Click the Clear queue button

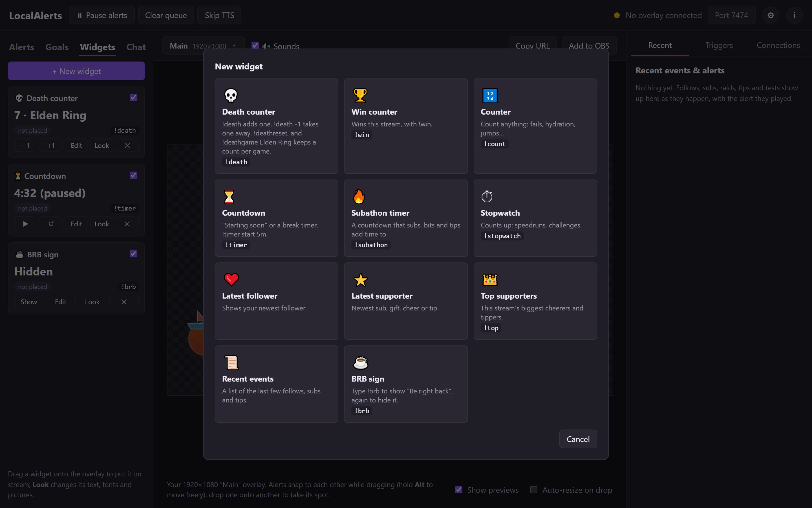(x=166, y=15)
